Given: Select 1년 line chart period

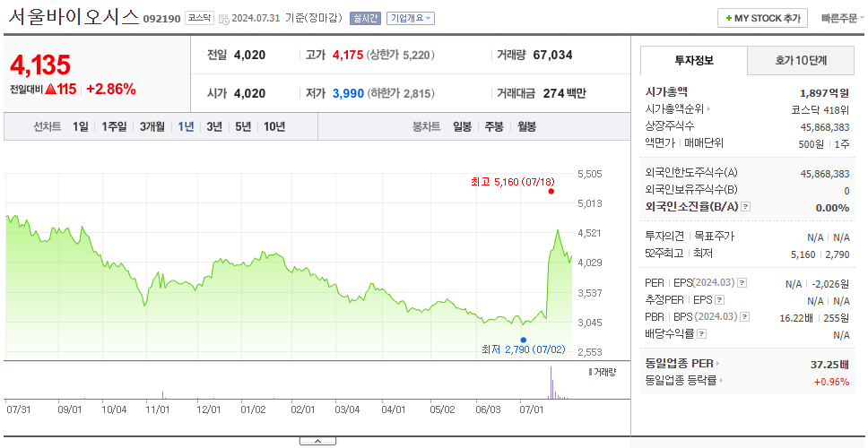Looking at the screenshot, I should (x=186, y=126).
